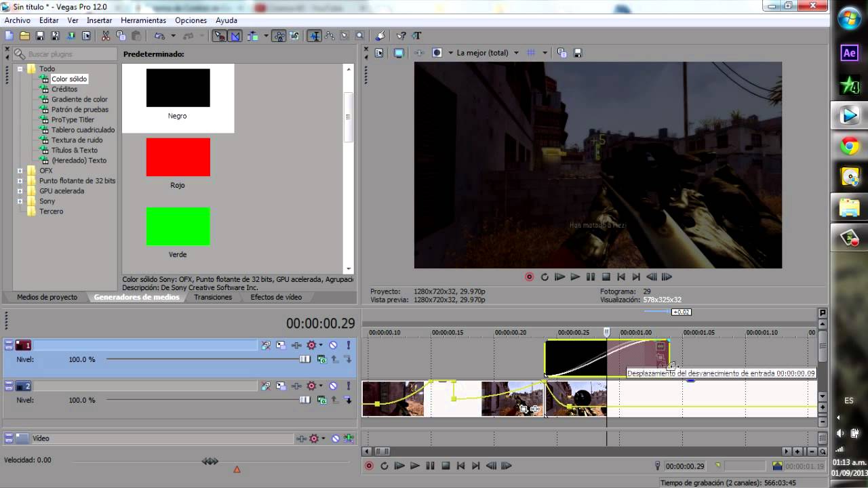Expand the GPU acelerada folder
Image resolution: width=868 pixels, height=488 pixels.
pos(20,191)
